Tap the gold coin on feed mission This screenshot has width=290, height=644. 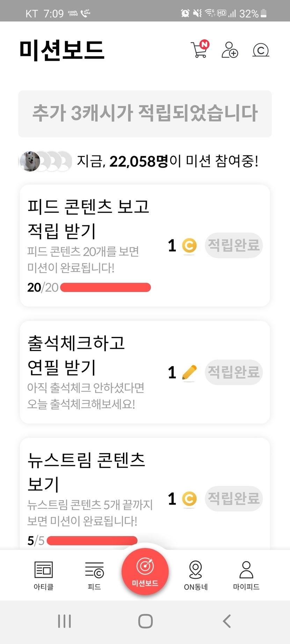click(189, 246)
